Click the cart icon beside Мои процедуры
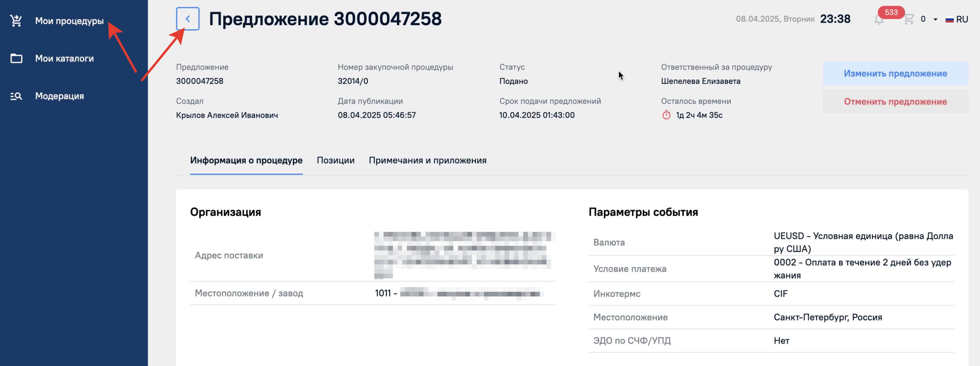The width and height of the screenshot is (980, 366). pos(16,21)
